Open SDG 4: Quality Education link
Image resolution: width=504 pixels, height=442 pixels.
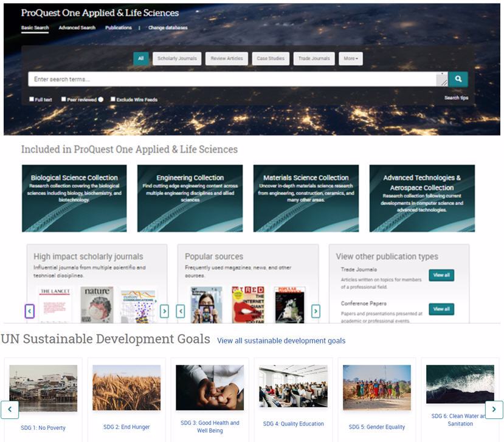(293, 424)
